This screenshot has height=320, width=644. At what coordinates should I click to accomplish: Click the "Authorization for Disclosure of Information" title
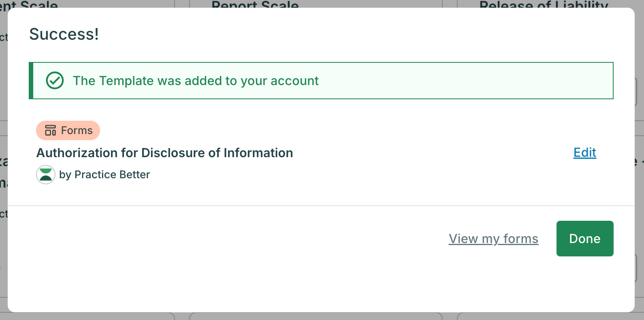pos(164,153)
